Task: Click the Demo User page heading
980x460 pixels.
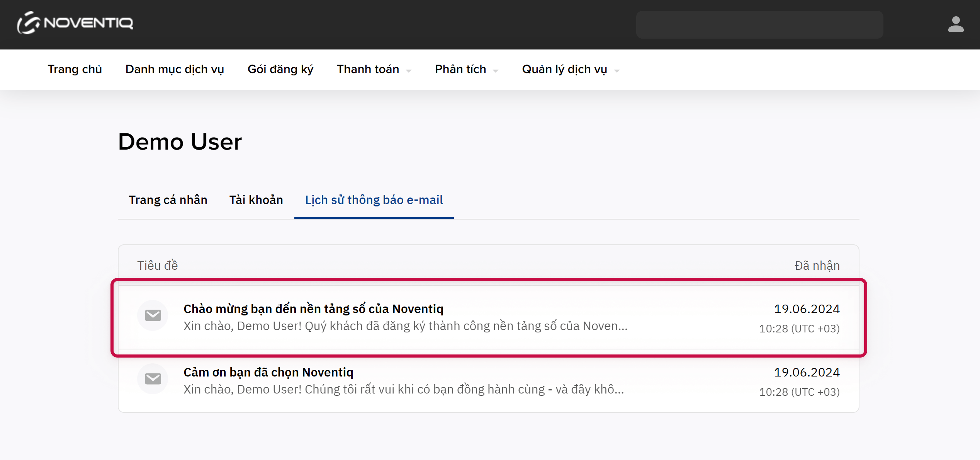Action: 180,141
